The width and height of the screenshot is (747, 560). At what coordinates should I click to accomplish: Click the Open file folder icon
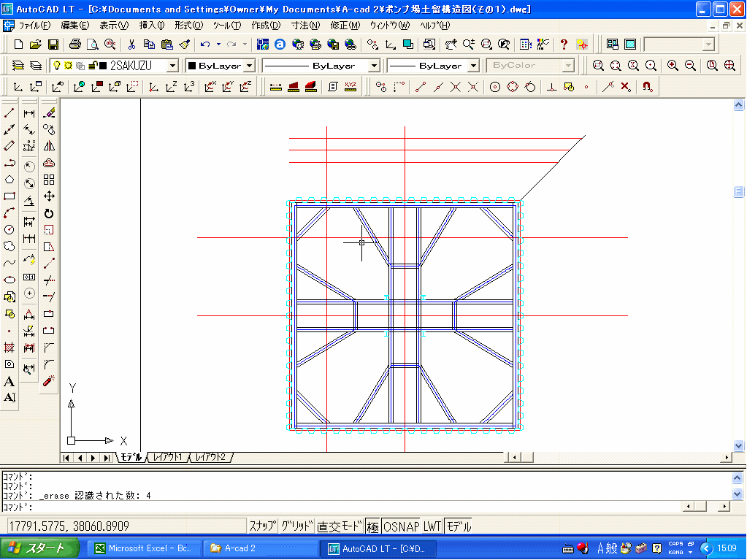click(x=36, y=45)
